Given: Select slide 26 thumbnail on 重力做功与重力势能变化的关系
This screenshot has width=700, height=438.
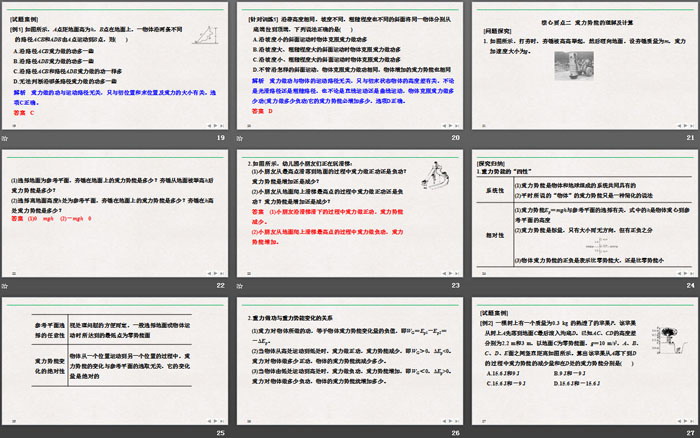Looking at the screenshot, I should tap(350, 361).
